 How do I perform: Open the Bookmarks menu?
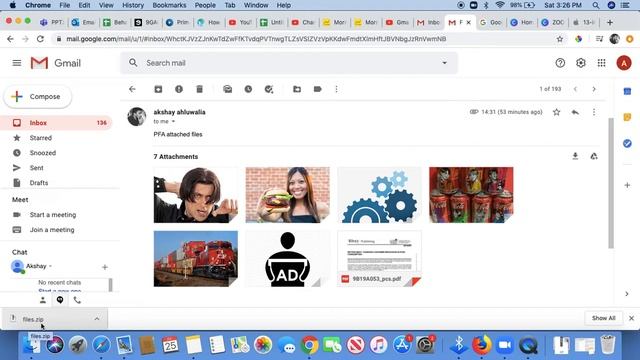(x=169, y=5)
